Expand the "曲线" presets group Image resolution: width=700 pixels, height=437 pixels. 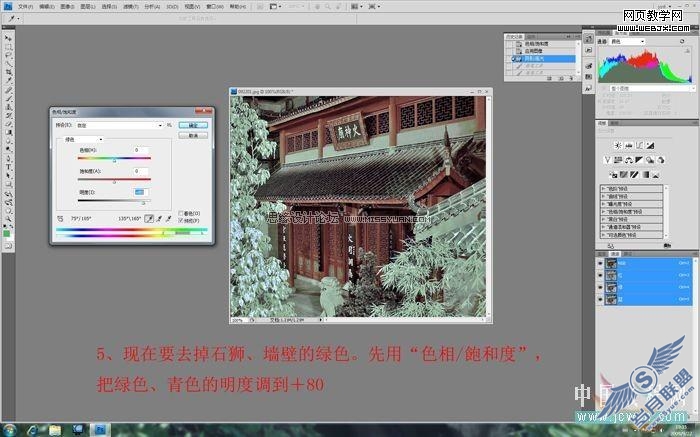click(604, 196)
